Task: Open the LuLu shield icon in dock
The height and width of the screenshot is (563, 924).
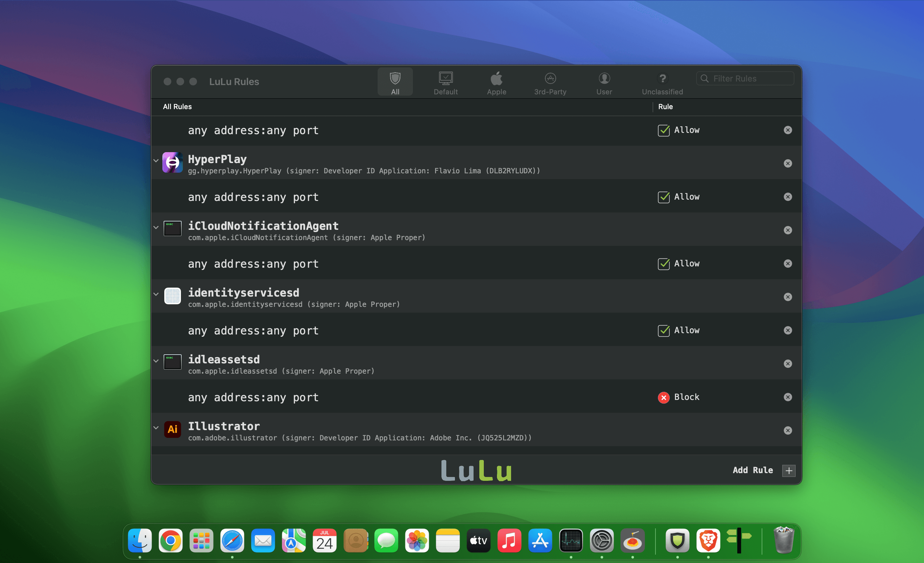Action: pos(677,541)
